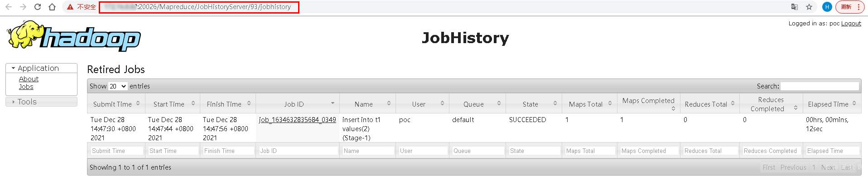Open the blue profile avatar icon
868x177 pixels.
827,7
